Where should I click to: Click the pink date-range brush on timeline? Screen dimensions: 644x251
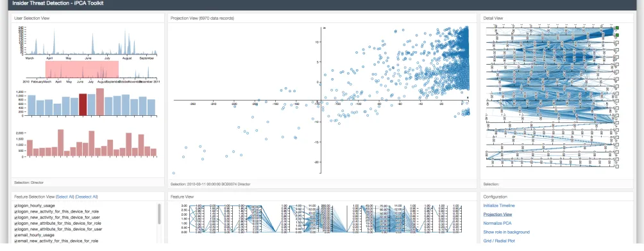coord(81,69)
